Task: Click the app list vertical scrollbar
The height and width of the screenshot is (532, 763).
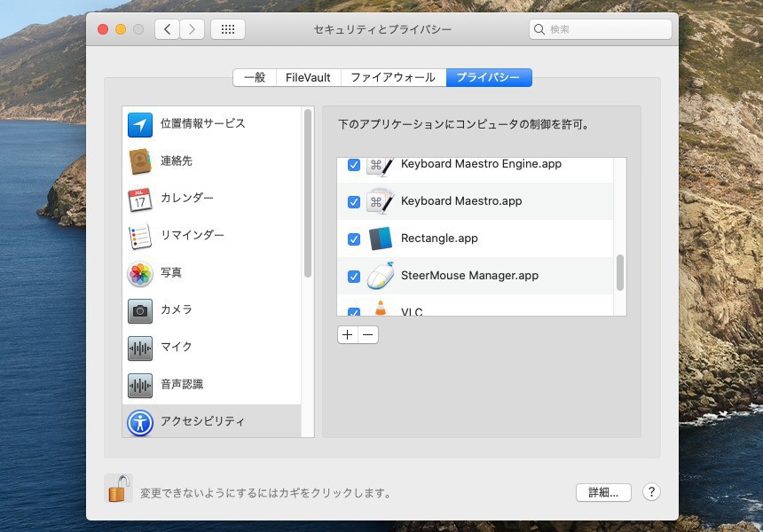Action: pyautogui.click(x=620, y=273)
